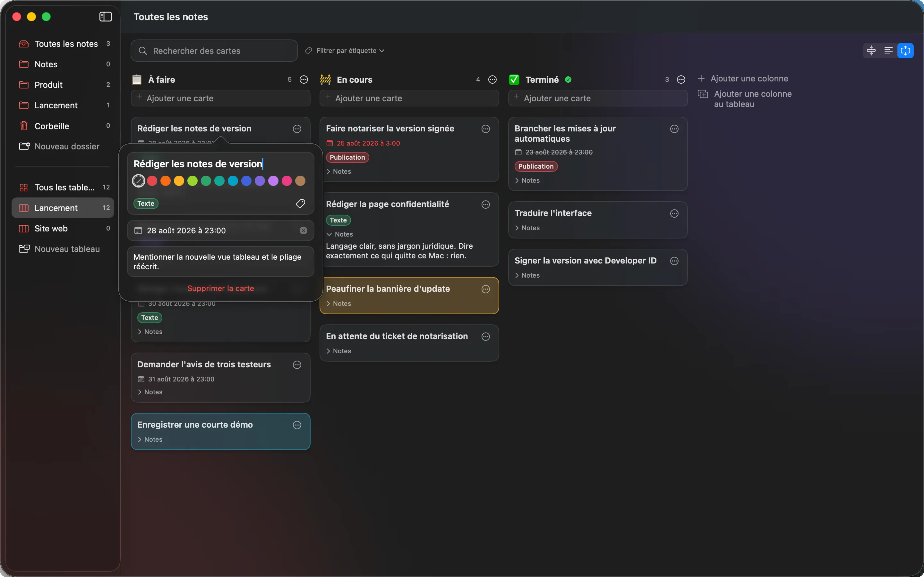Viewport: 924px width, 577px height.
Task: Click Ajouter une colonne
Action: pos(743,79)
